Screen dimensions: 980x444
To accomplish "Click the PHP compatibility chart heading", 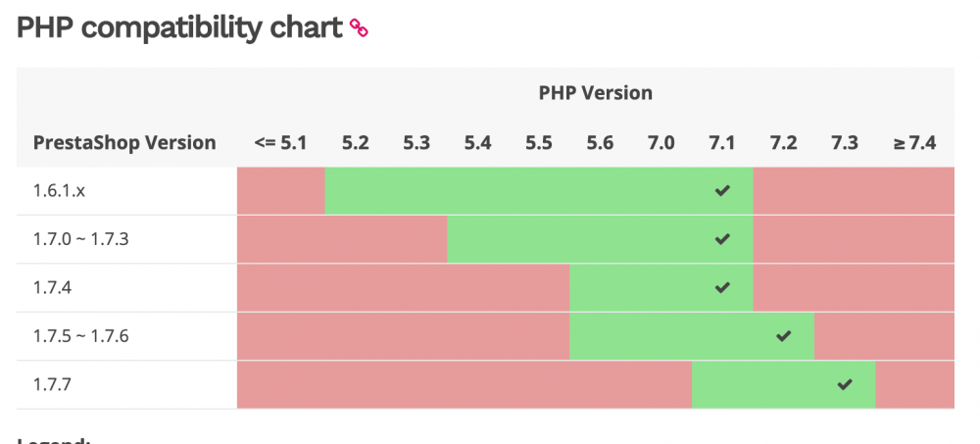I will (179, 28).
